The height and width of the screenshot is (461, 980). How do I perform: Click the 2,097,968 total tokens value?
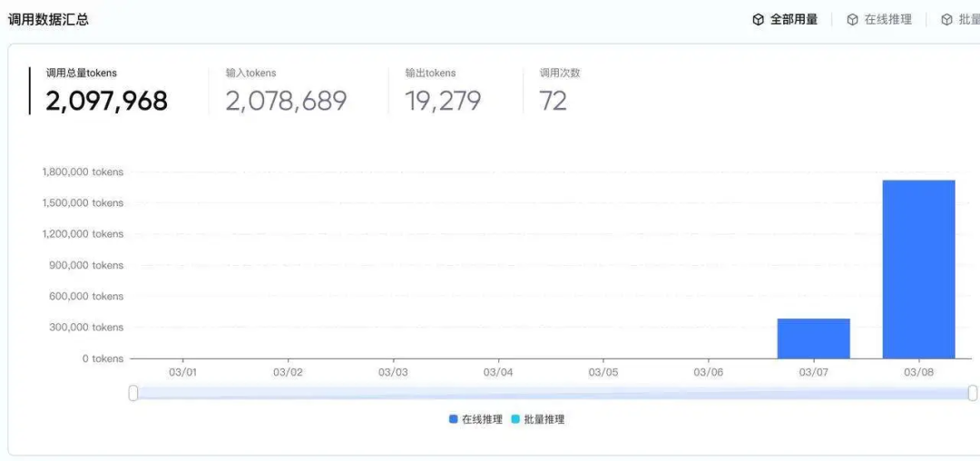point(106,101)
